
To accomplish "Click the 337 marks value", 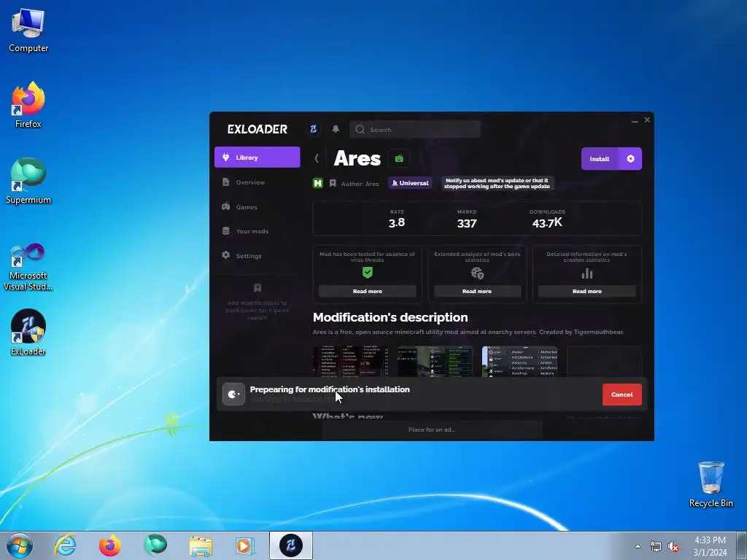I will pos(467,223).
